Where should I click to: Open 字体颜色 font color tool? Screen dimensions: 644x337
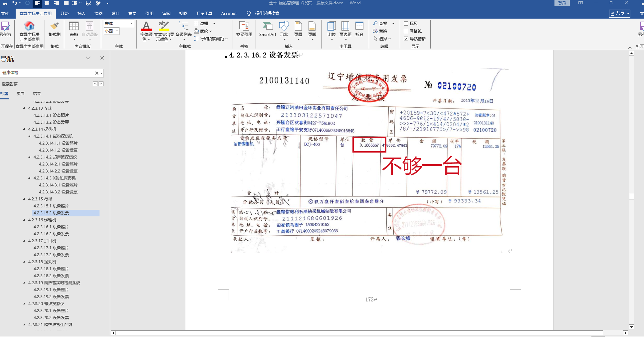pos(146,31)
